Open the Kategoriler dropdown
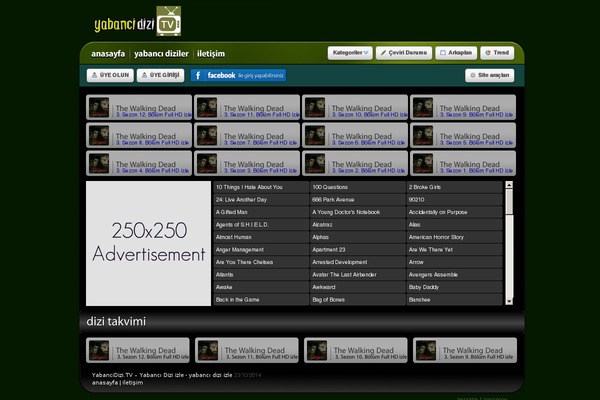The width and height of the screenshot is (600, 400). coord(350,53)
